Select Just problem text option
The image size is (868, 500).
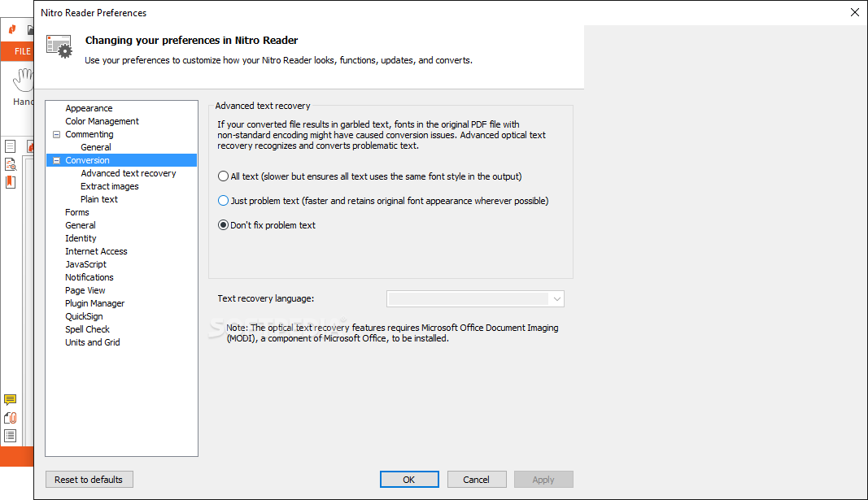click(223, 201)
